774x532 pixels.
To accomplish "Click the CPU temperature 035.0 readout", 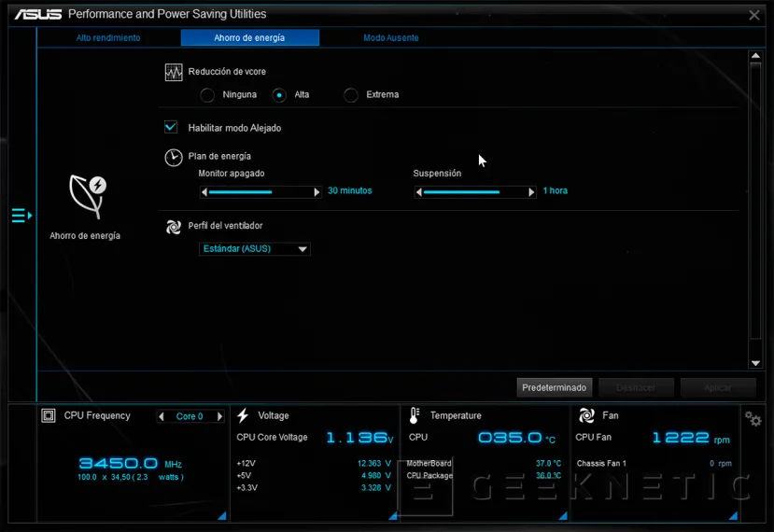I will click(x=517, y=438).
